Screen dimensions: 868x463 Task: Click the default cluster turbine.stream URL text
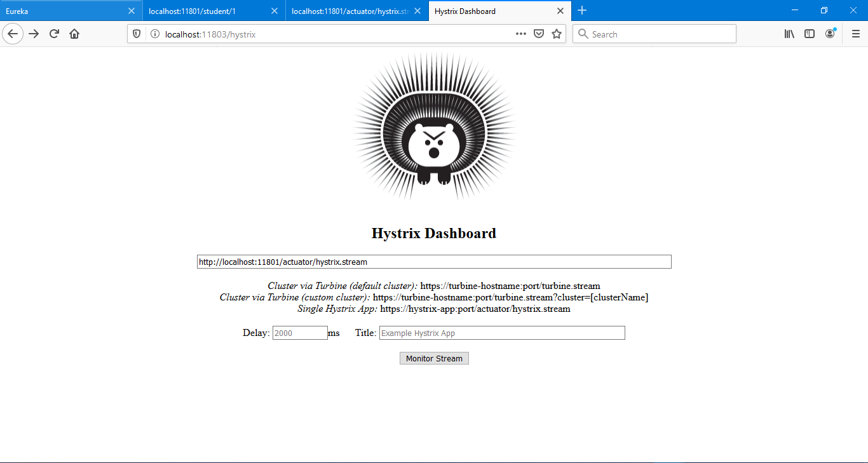coord(510,286)
